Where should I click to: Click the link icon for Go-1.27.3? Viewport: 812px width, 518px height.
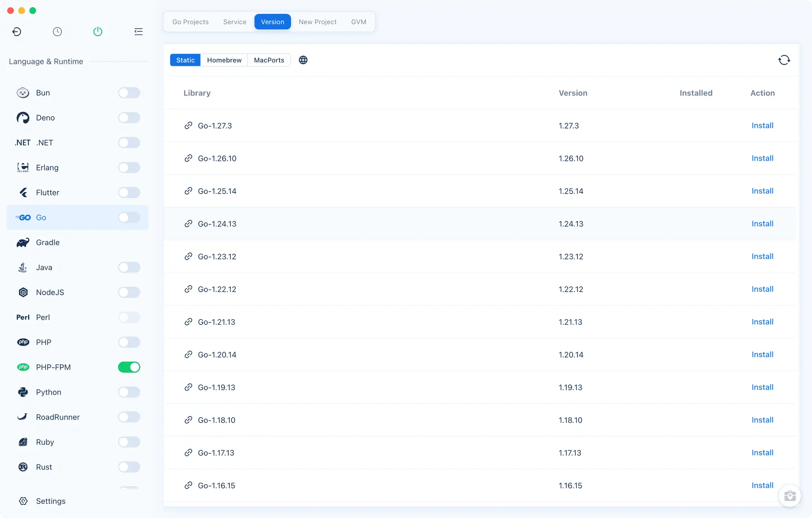[x=188, y=125]
